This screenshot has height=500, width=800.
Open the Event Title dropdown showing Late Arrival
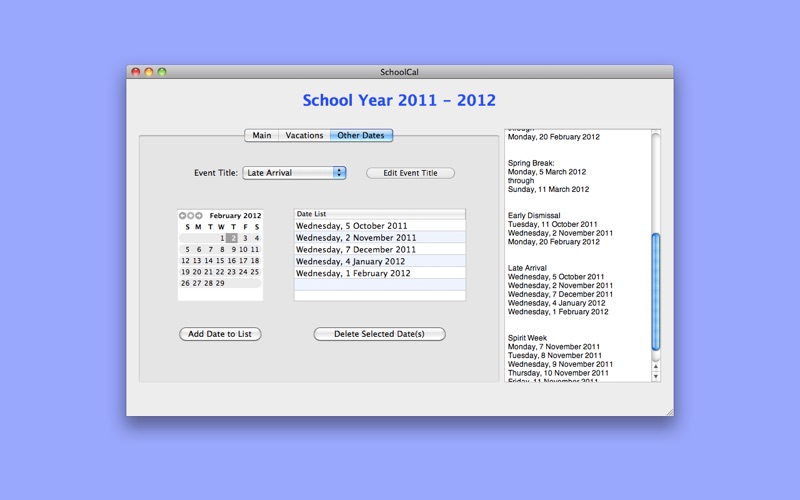[294, 173]
